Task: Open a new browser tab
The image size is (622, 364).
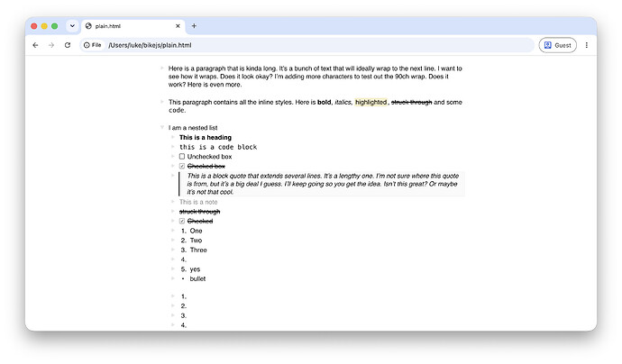Action: tap(194, 26)
